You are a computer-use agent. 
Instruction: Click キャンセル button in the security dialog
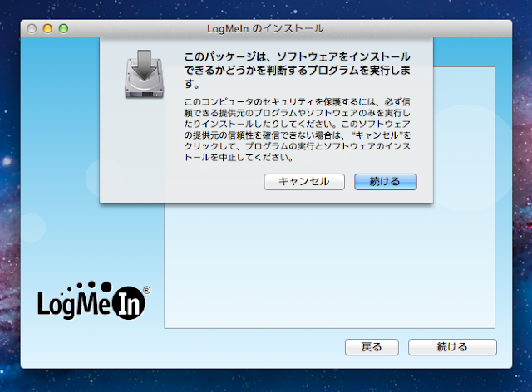point(304,182)
